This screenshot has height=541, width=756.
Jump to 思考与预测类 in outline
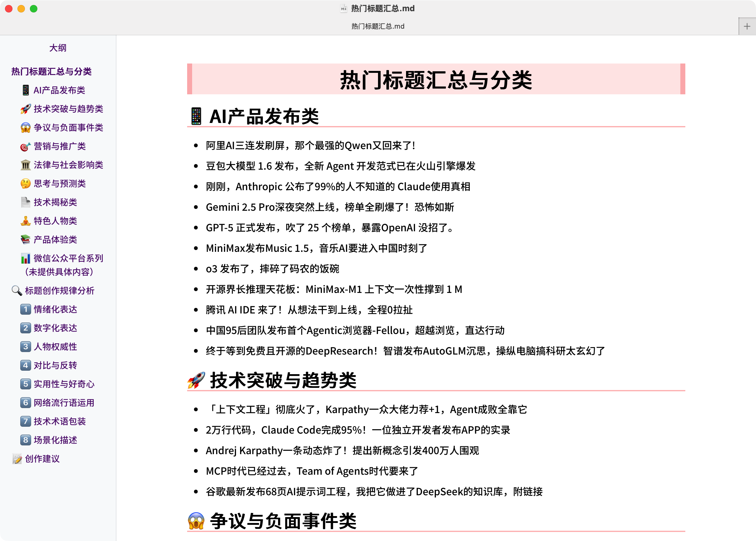click(60, 184)
